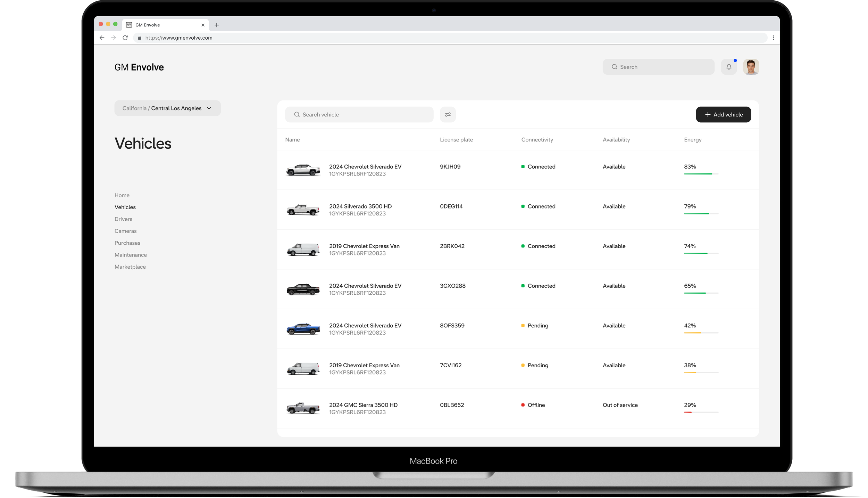Click the browser reload icon
The width and height of the screenshot is (868, 498).
pyautogui.click(x=125, y=38)
